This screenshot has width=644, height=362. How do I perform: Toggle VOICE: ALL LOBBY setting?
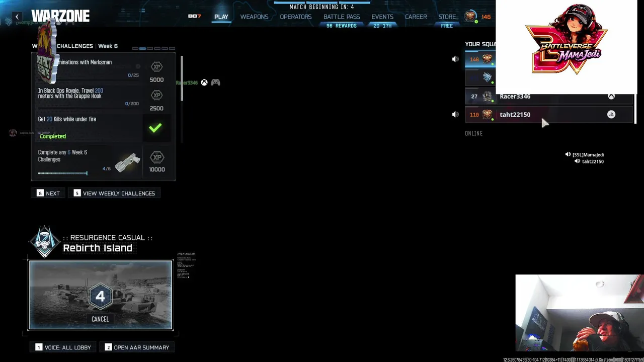point(63,347)
